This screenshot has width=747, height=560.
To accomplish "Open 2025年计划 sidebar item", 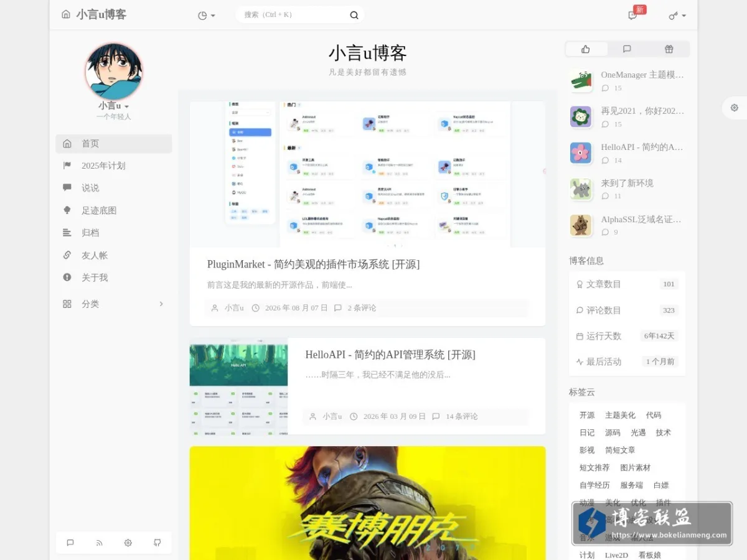I will tap(114, 166).
